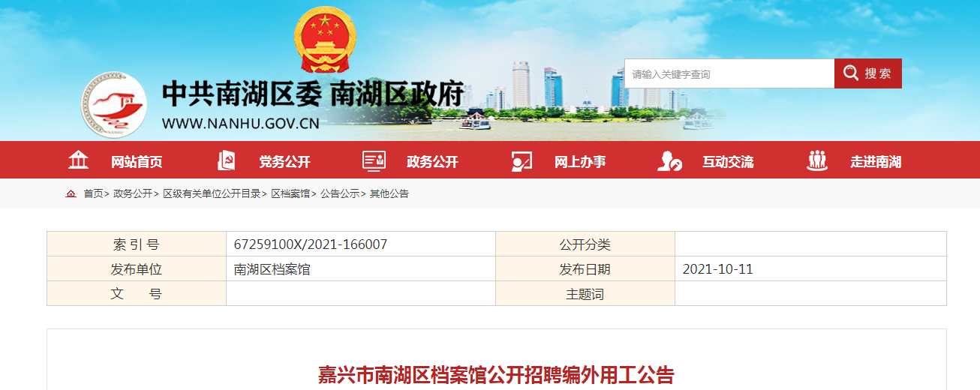980x390 pixels.
Task: Click the 南湖区档案馆 table cell
Action: pyautogui.click(x=361, y=269)
